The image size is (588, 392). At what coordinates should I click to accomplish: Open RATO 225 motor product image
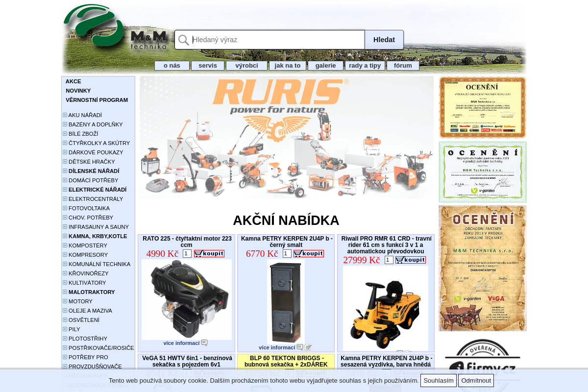pyautogui.click(x=187, y=299)
